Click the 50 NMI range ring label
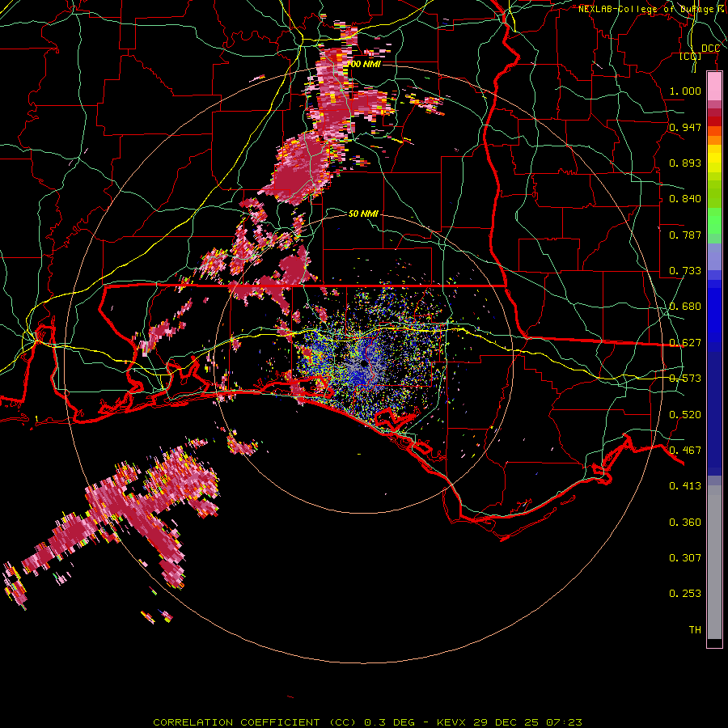 point(363,214)
